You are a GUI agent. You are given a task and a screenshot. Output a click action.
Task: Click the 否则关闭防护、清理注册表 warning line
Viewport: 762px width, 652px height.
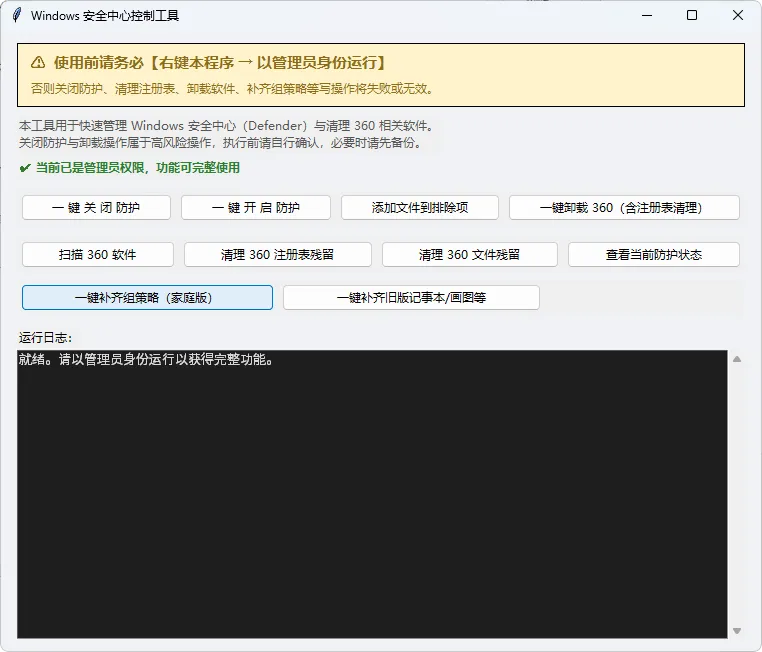point(232,88)
